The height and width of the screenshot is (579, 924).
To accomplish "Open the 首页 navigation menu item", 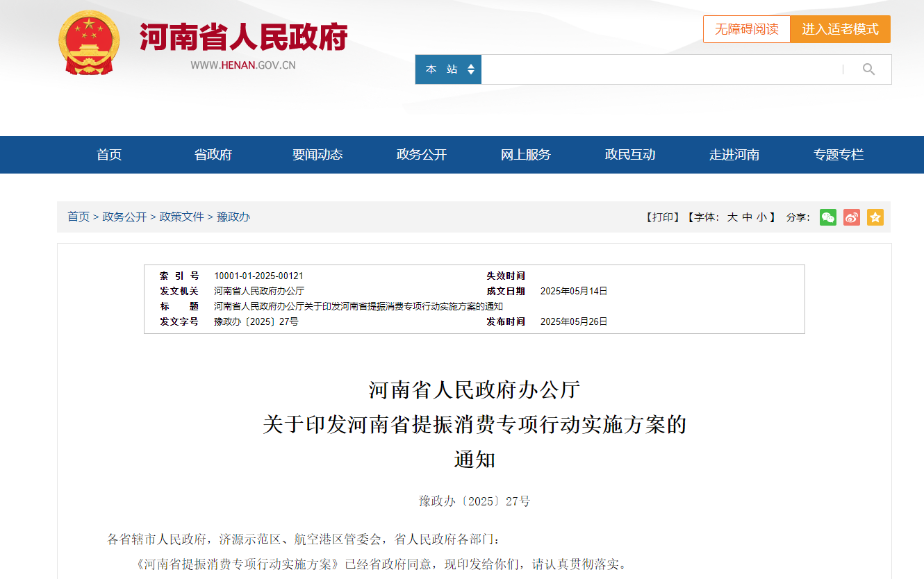I will pyautogui.click(x=109, y=155).
